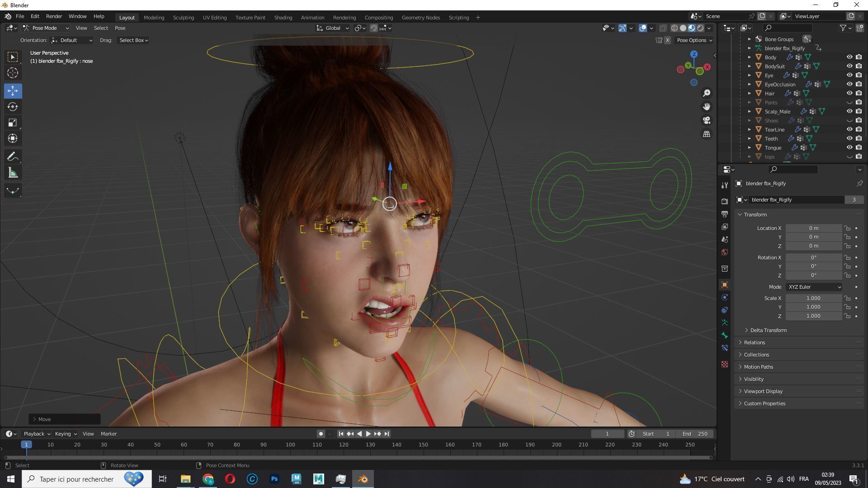Switch to the Sculpting workspace tab

(183, 18)
